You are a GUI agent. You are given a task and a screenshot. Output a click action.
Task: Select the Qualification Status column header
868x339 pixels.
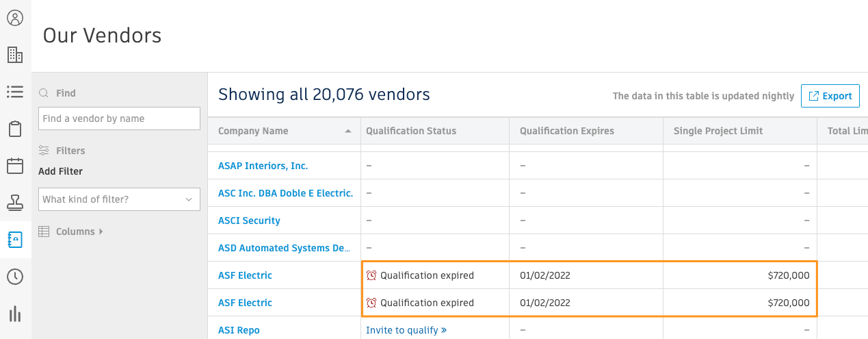click(411, 131)
